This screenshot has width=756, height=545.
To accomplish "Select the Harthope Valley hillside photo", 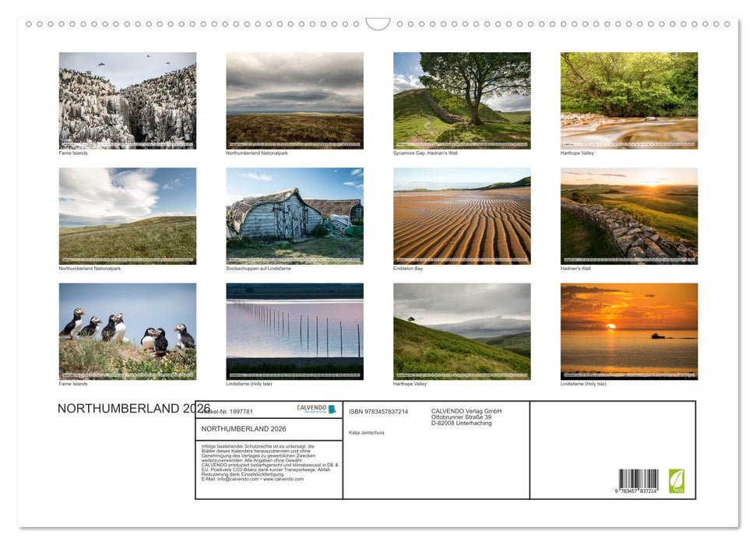I will pyautogui.click(x=462, y=332).
